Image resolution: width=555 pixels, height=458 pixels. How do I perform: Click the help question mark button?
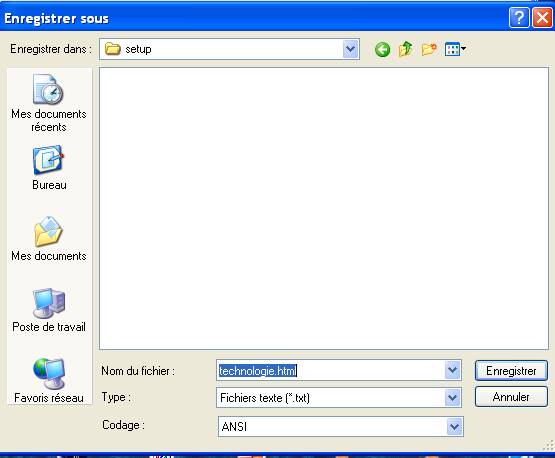point(519,18)
